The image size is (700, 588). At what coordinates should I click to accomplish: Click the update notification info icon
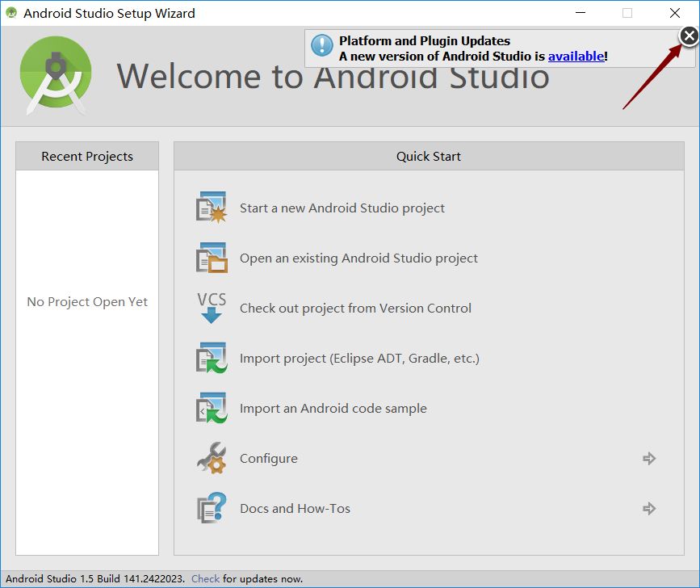(x=322, y=45)
